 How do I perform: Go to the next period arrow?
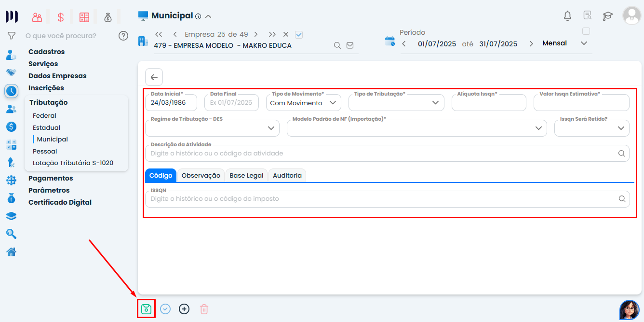tap(531, 43)
